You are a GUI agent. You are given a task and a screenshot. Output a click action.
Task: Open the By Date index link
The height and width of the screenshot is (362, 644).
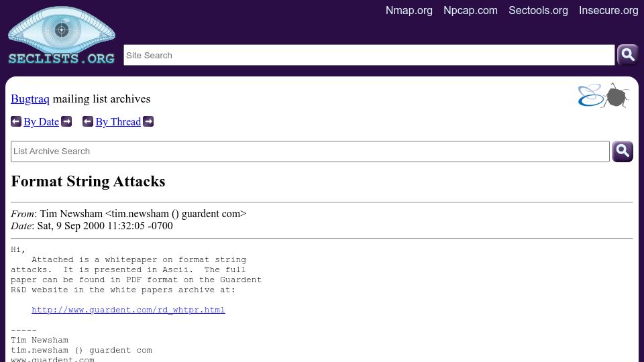tap(41, 122)
